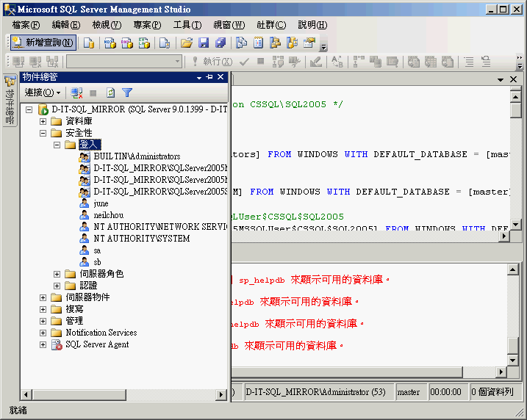Open file with the folder icon
This screenshot has width=527, height=420.
coord(187,43)
